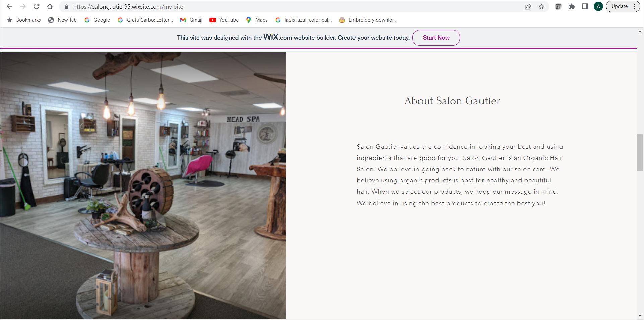Start building with the Start Now button

436,38
